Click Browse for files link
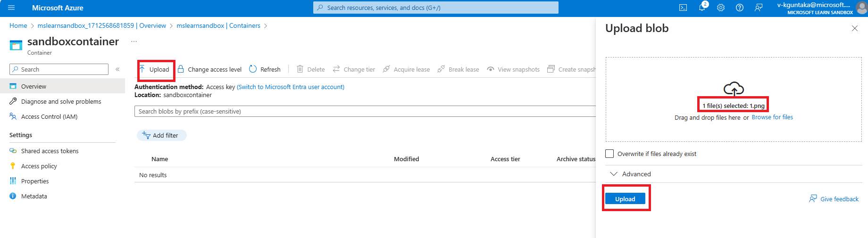This screenshot has width=868, height=238. (772, 117)
